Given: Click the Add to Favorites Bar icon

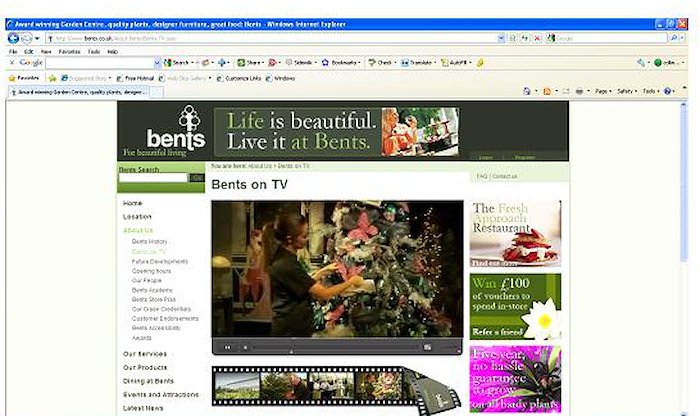Looking at the screenshot, I should [x=53, y=79].
